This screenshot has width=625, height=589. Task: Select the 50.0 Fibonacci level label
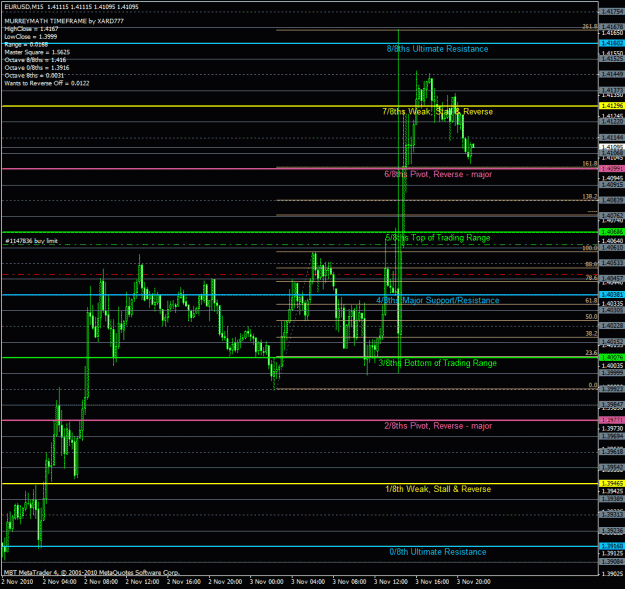pos(591,317)
